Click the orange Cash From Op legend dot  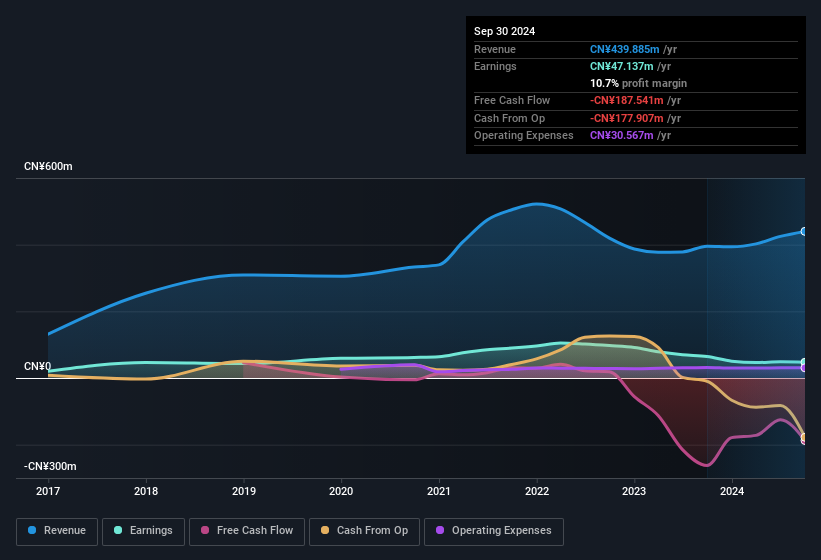325,530
